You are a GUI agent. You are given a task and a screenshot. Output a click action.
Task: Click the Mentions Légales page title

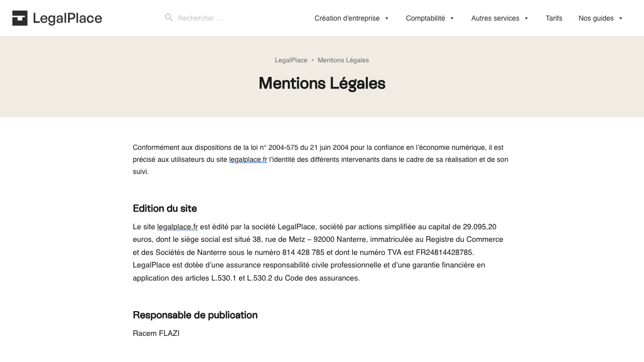(x=322, y=83)
